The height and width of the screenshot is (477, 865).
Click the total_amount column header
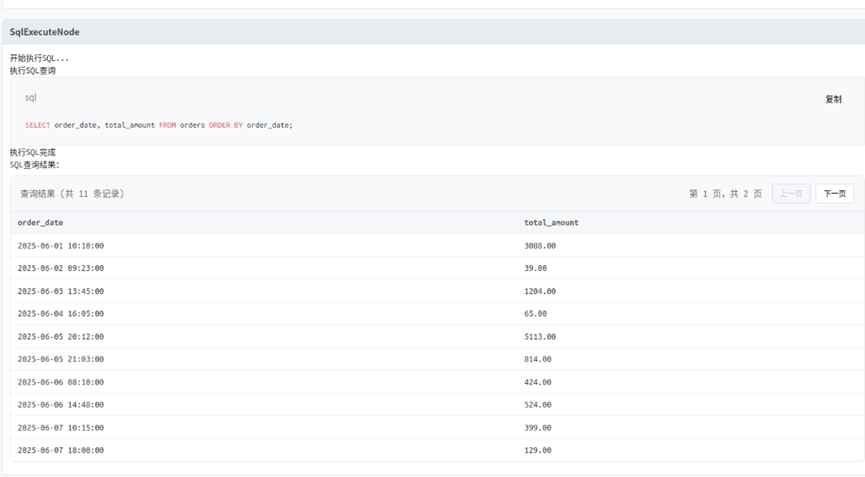click(551, 223)
